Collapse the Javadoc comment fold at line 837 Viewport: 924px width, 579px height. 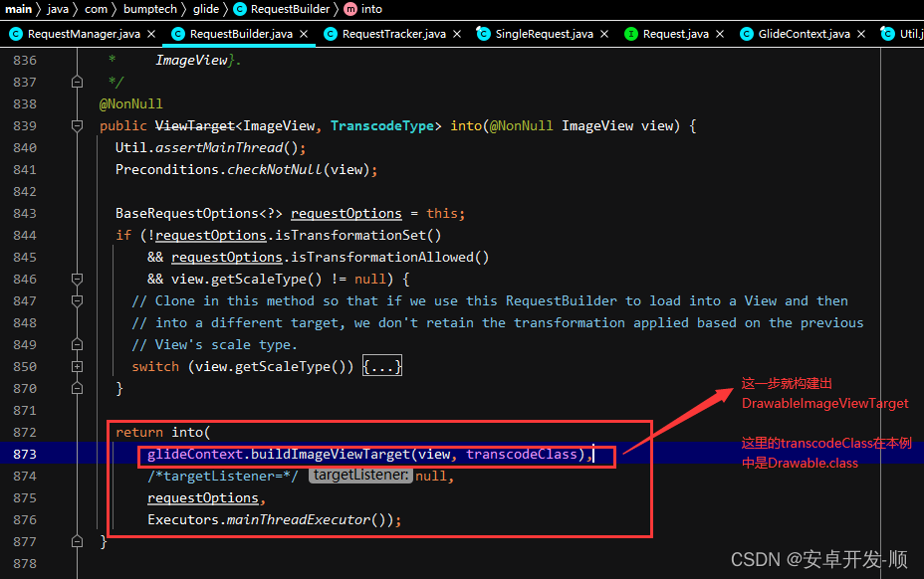[x=77, y=83]
